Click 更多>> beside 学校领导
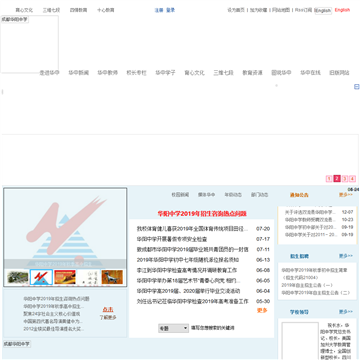 (x=346, y=312)
